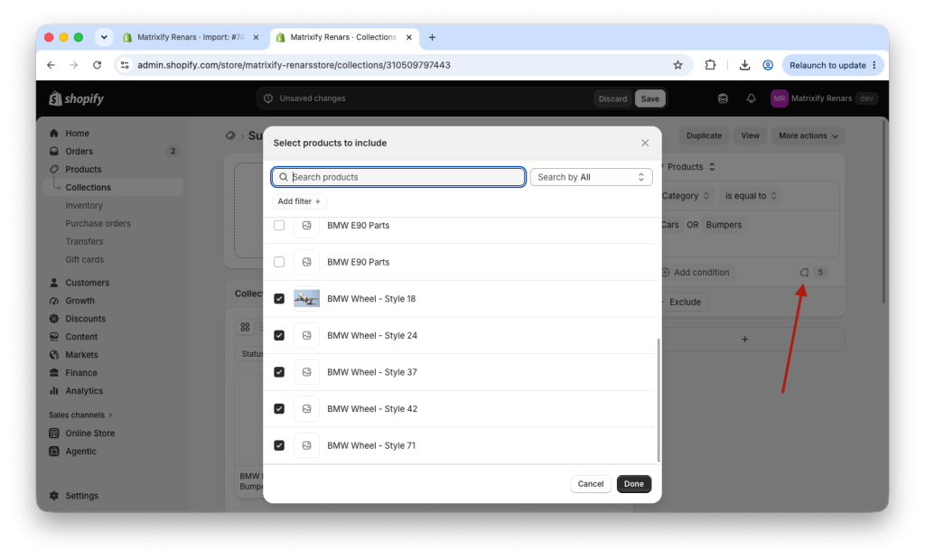The image size is (925, 560).
Task: Click the refresh icon next to the 5 badge
Action: click(804, 272)
